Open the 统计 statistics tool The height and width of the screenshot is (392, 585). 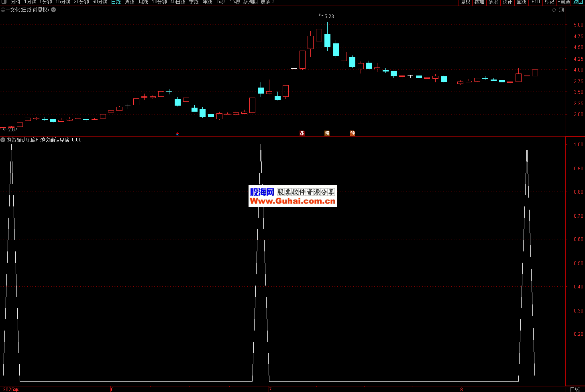[507, 2]
